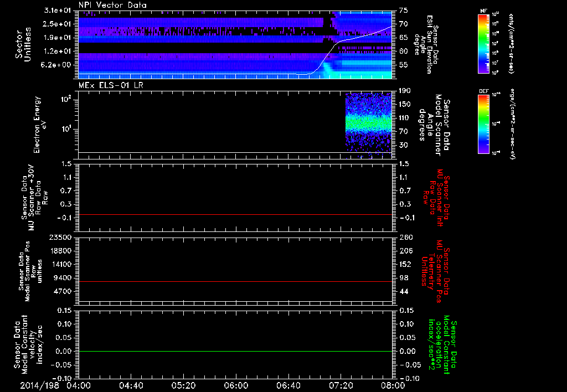
Task: Select the 'NPI Vector Data' panel title
Action: tap(112, 5)
